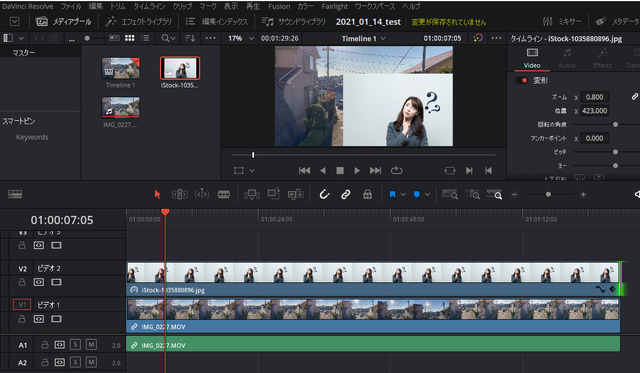
Task: Select the Video tab in Inspector
Action: point(532,58)
